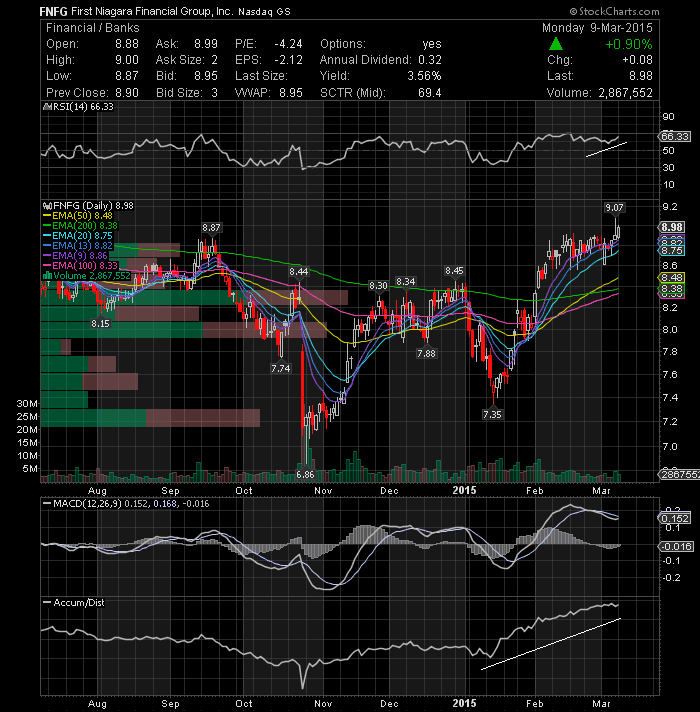Click the 7.88 December low annotation
Viewport: 700px width, 712px height.
pyautogui.click(x=426, y=353)
